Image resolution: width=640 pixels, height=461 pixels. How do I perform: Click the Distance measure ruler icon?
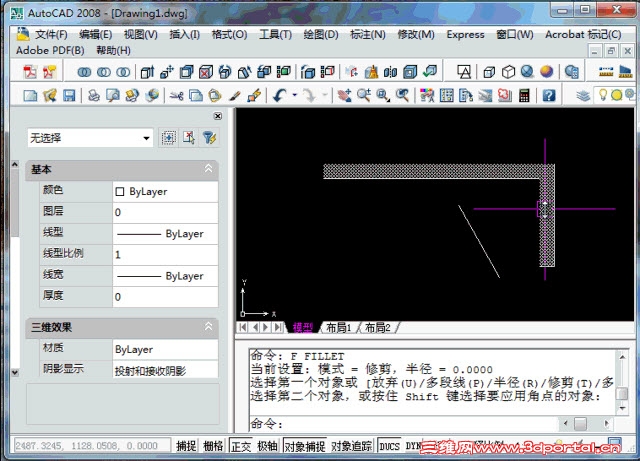click(606, 72)
